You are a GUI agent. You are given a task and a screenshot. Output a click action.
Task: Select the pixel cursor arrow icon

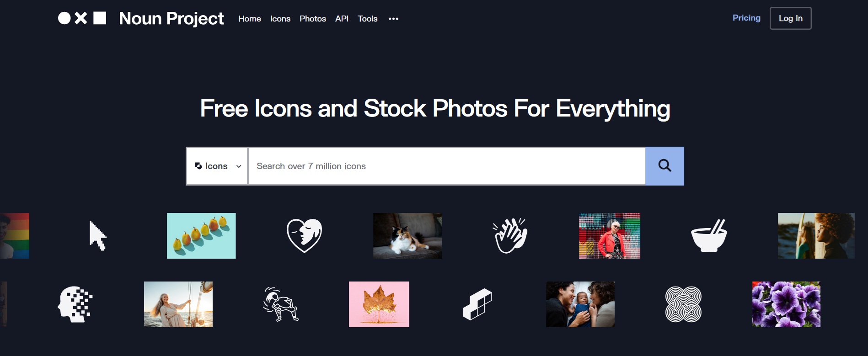point(98,236)
